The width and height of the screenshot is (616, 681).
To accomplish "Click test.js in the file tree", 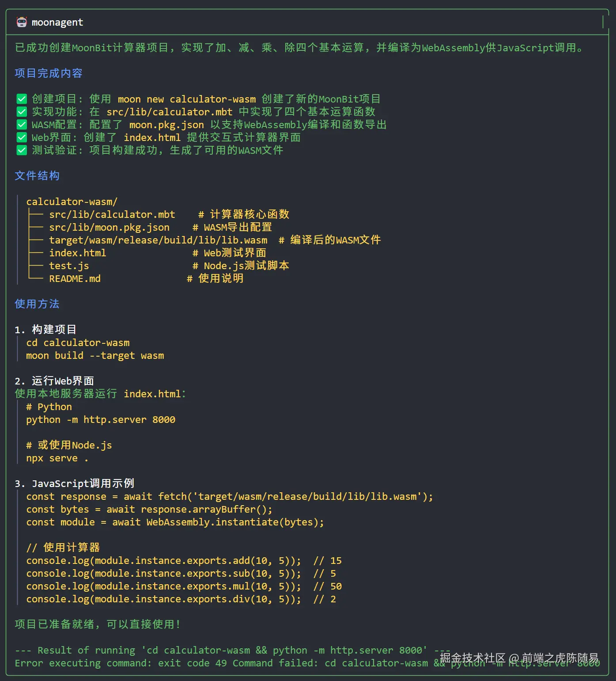I will pos(69,266).
